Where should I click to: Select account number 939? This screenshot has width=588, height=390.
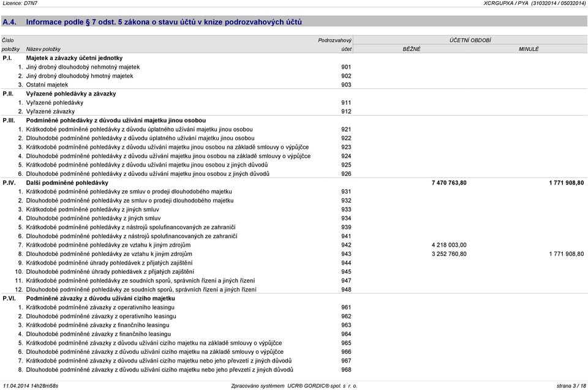(x=346, y=227)
